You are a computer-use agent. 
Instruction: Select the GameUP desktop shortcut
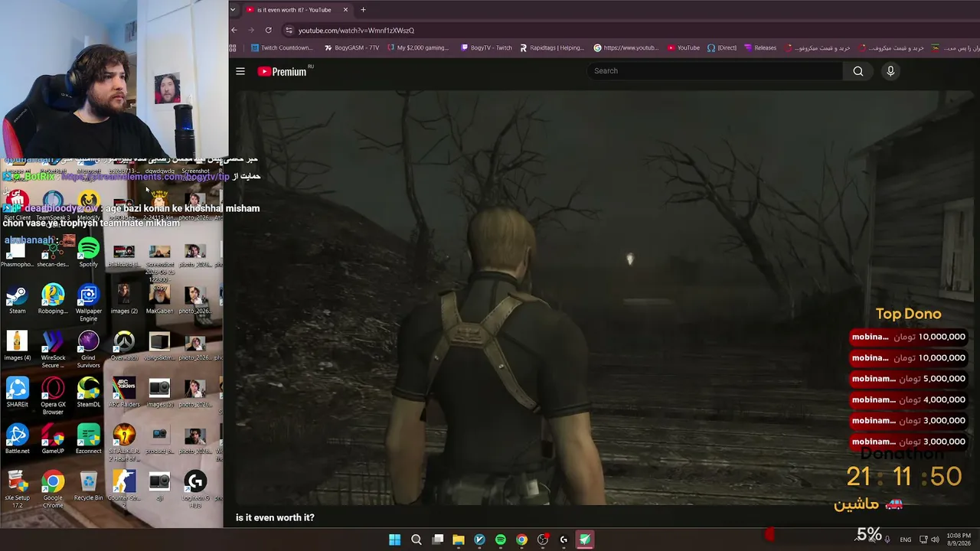53,439
